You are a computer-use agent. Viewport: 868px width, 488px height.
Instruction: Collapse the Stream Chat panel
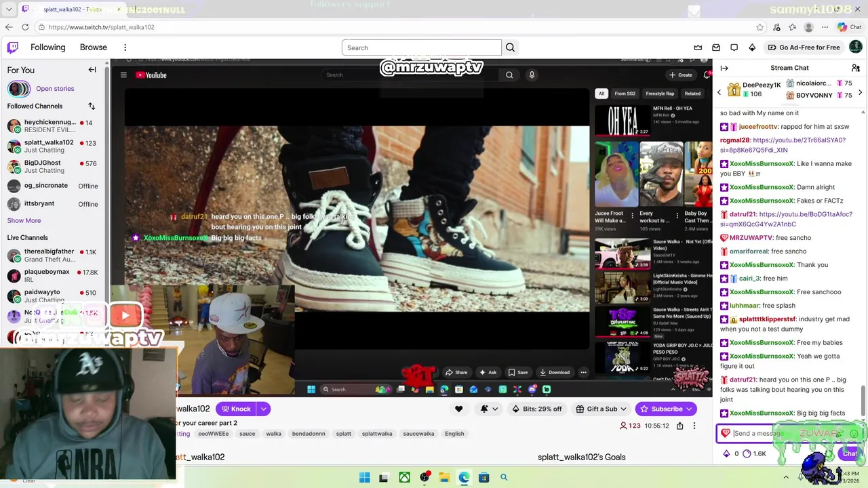[x=724, y=68]
